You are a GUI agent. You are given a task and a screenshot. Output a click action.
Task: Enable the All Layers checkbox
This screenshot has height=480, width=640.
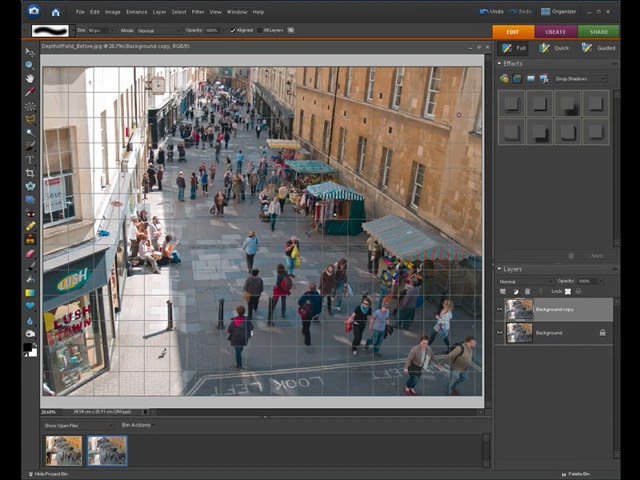(x=260, y=30)
